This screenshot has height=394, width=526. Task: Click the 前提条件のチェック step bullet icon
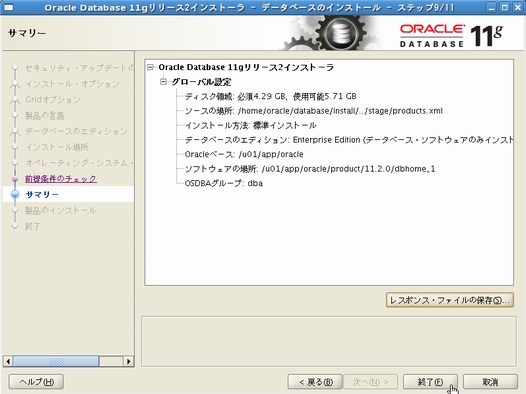coord(15,179)
